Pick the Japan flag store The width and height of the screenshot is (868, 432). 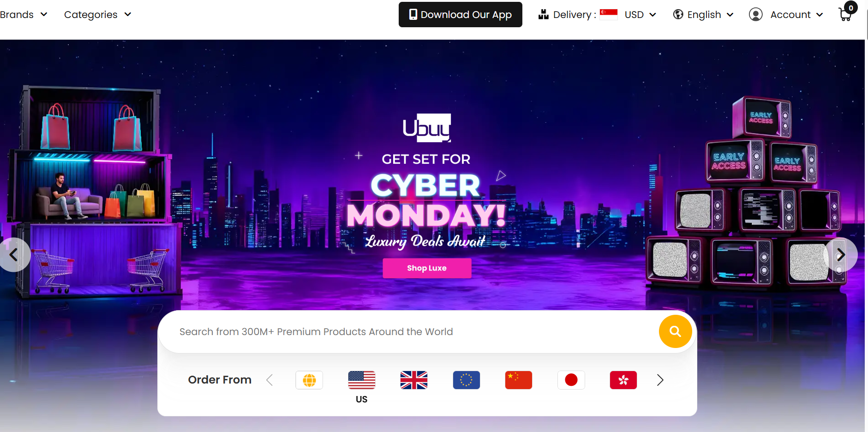point(571,380)
